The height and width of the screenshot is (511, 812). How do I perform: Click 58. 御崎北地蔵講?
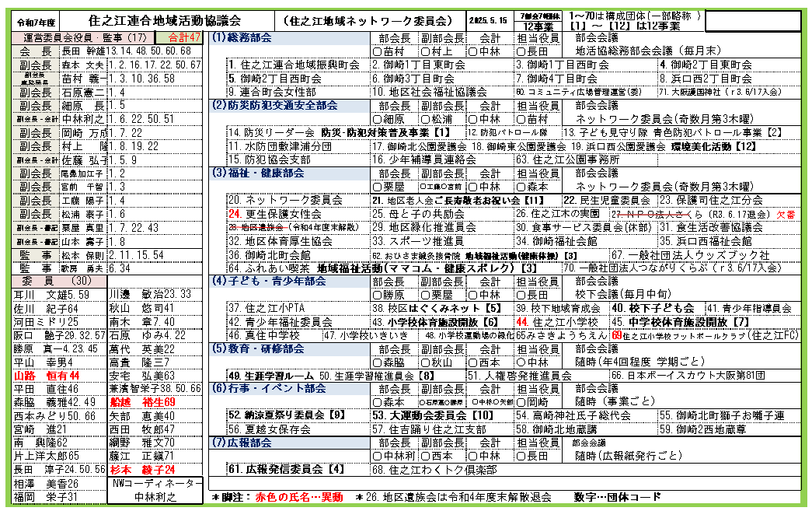(x=556, y=429)
